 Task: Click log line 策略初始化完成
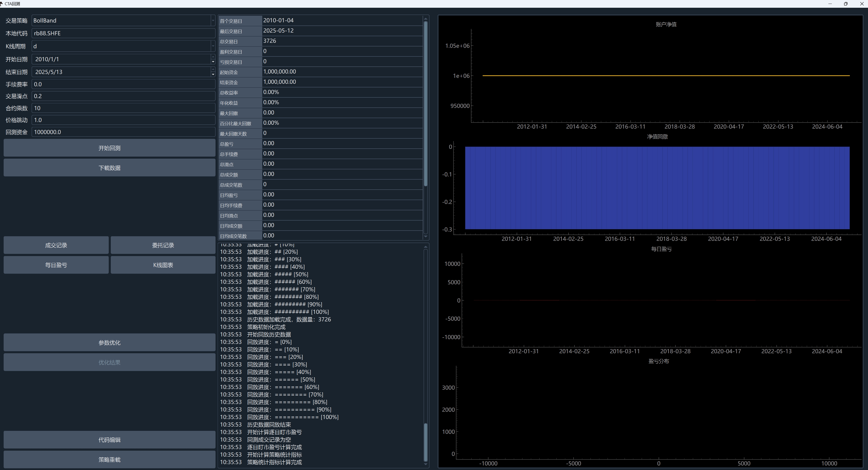point(266,327)
